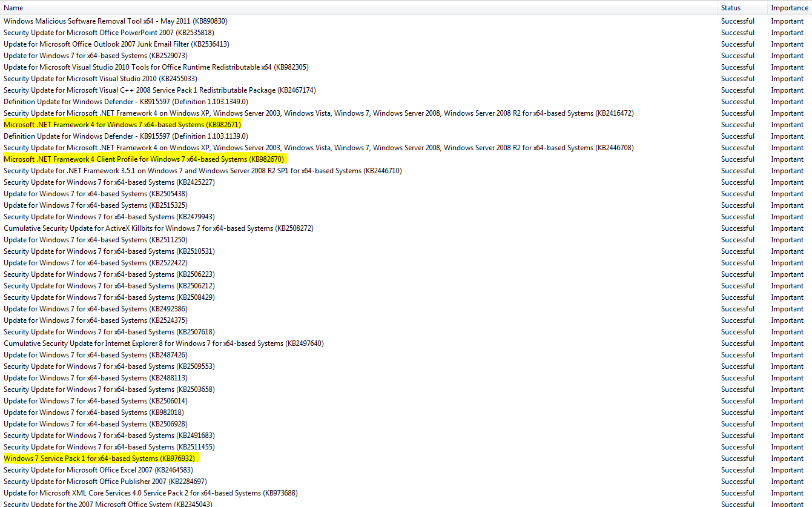Click Internet Explorer 8 cumulative security update

coord(163,343)
